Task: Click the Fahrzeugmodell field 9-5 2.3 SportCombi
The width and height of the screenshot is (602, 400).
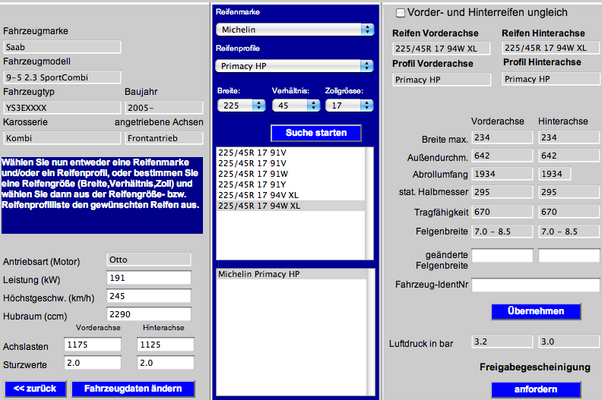Action: coord(62,78)
